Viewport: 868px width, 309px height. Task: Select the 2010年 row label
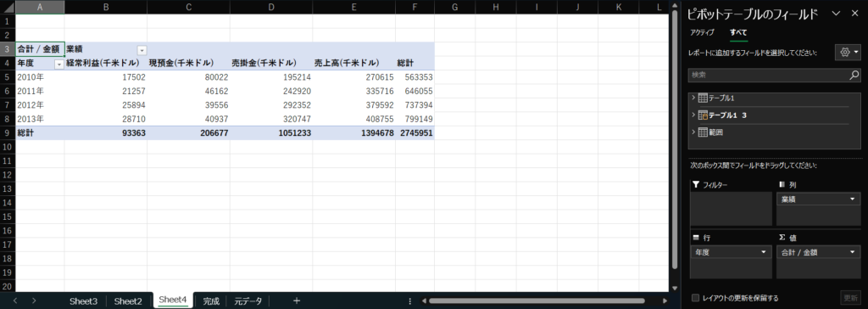click(40, 77)
